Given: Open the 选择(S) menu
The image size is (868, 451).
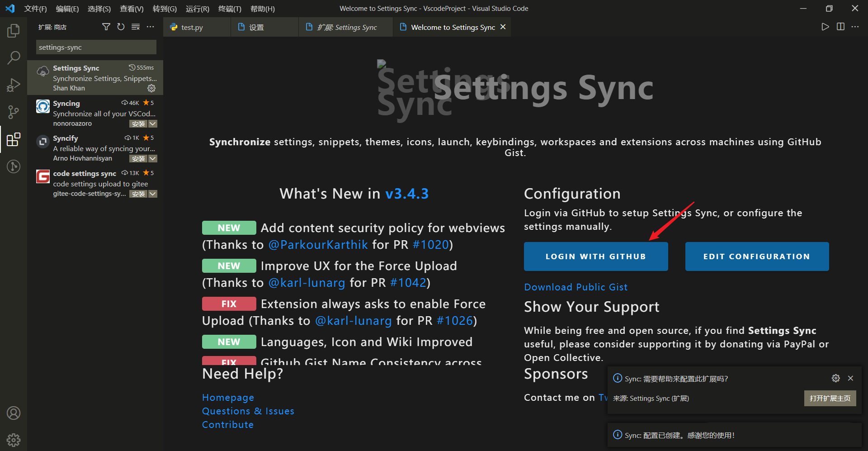Looking at the screenshot, I should (99, 9).
